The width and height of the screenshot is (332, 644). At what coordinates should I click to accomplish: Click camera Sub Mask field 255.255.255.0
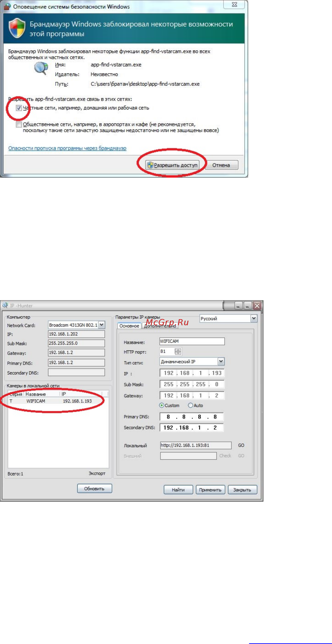tap(192, 384)
